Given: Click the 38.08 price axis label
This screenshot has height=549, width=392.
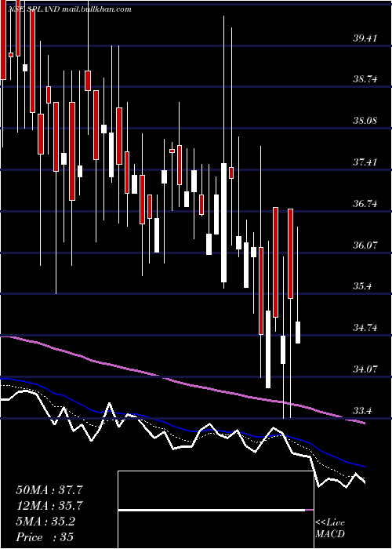Looking at the screenshot, I should point(365,121).
